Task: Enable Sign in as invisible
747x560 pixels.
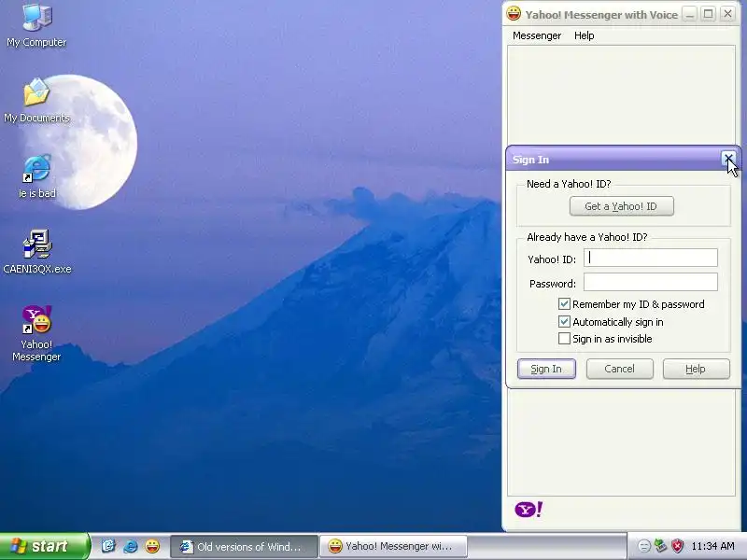Action: tap(564, 339)
